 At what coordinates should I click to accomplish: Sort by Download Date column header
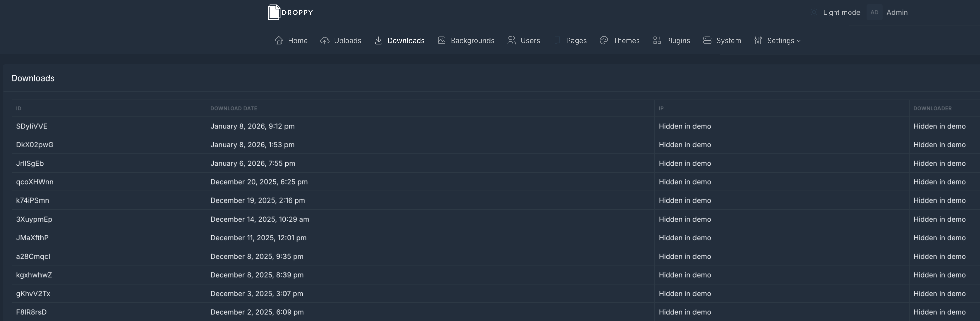pos(234,108)
